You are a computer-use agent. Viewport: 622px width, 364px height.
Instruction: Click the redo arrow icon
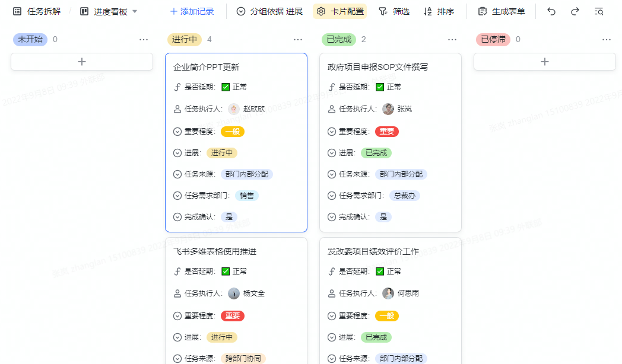(575, 11)
